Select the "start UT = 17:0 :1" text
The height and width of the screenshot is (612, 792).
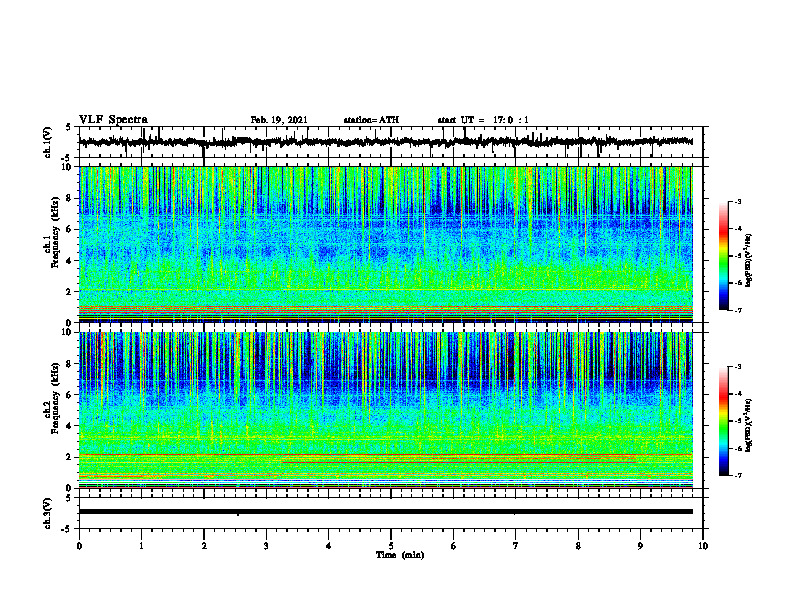coord(483,120)
